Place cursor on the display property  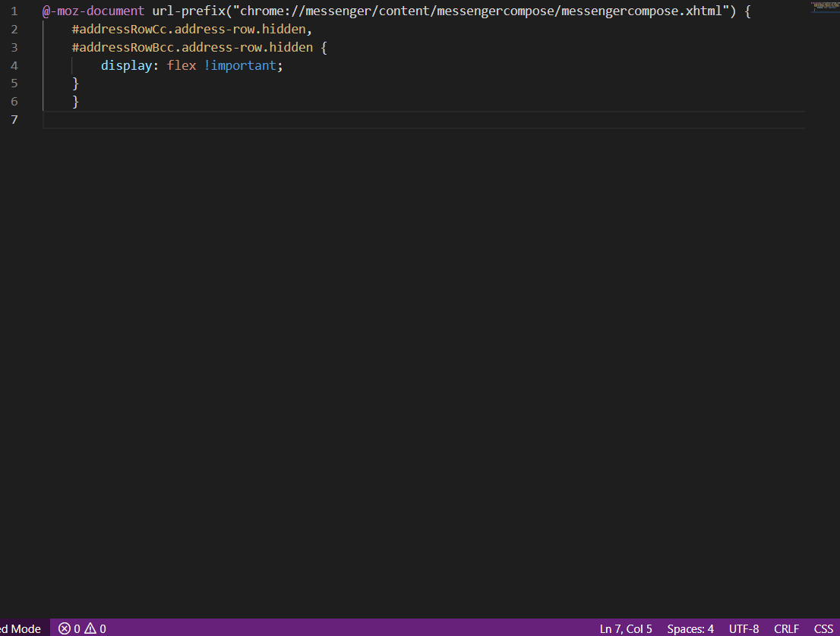click(127, 65)
